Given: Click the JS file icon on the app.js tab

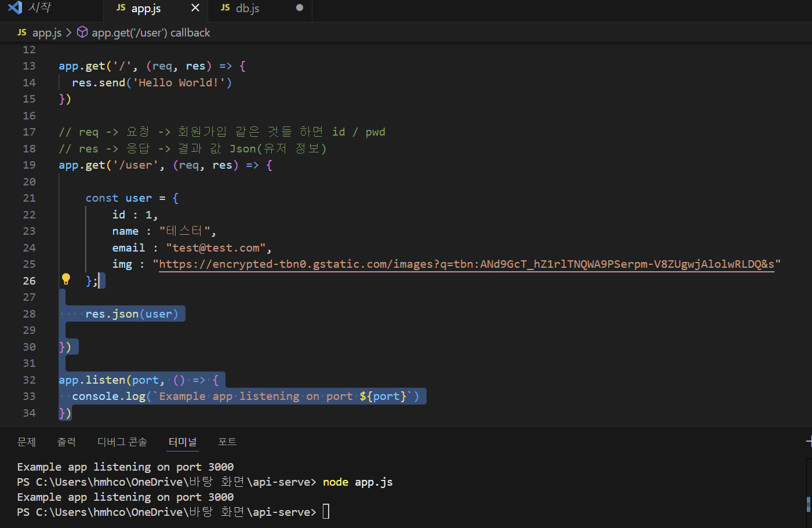Looking at the screenshot, I should pos(121,8).
